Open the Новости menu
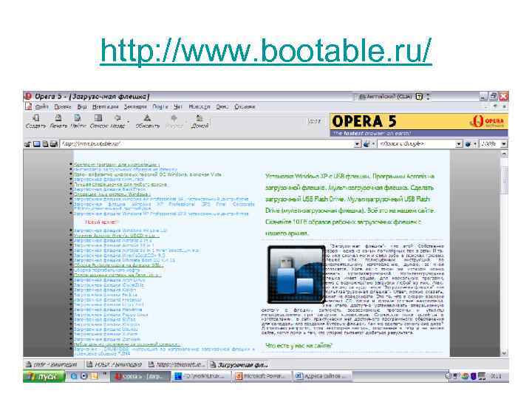Screen dimensions: 532x399 199,106
